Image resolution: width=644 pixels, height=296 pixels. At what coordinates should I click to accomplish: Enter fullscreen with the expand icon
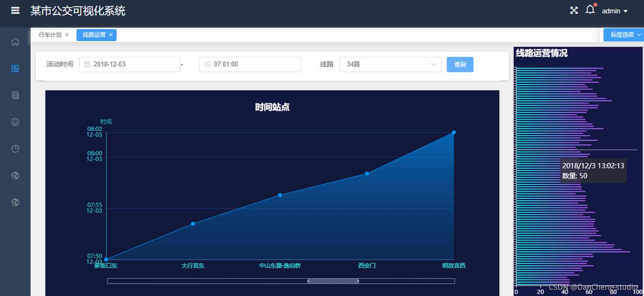574,11
